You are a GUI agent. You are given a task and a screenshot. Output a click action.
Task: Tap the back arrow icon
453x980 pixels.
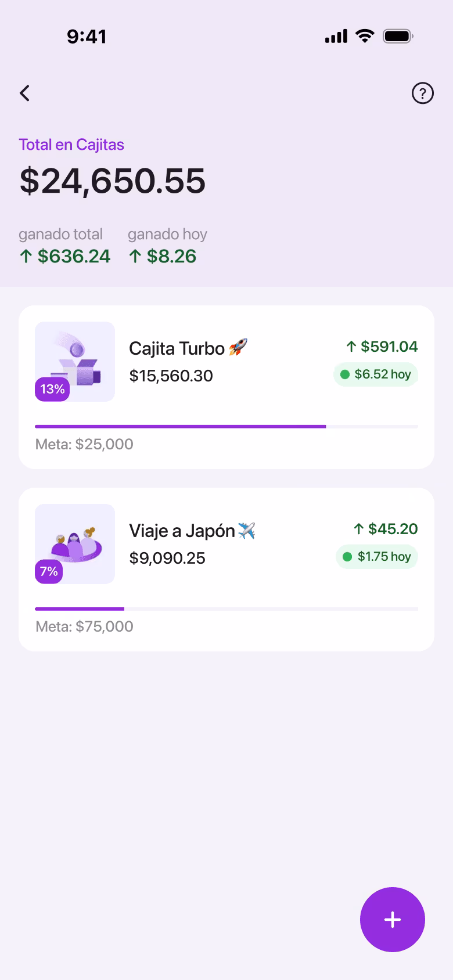coord(24,93)
